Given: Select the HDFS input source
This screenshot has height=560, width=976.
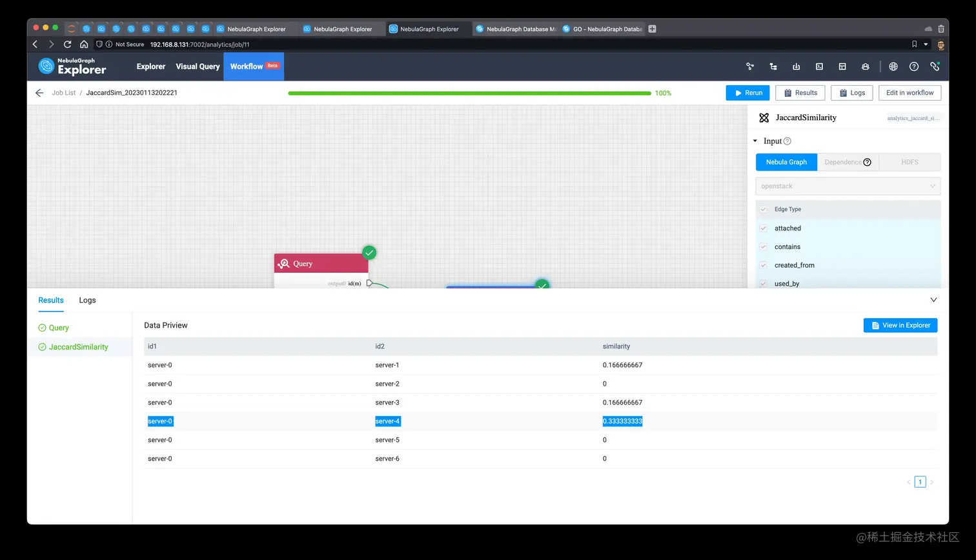Looking at the screenshot, I should [x=910, y=162].
